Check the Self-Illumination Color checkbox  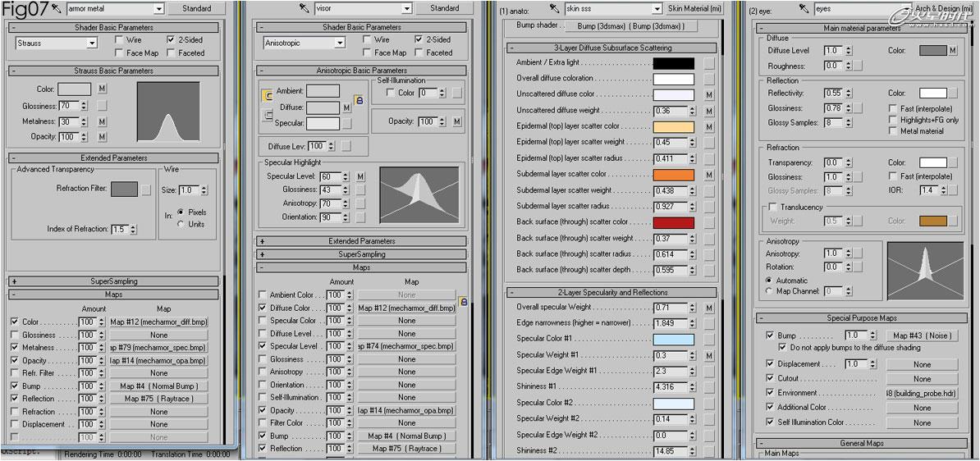pos(770,422)
